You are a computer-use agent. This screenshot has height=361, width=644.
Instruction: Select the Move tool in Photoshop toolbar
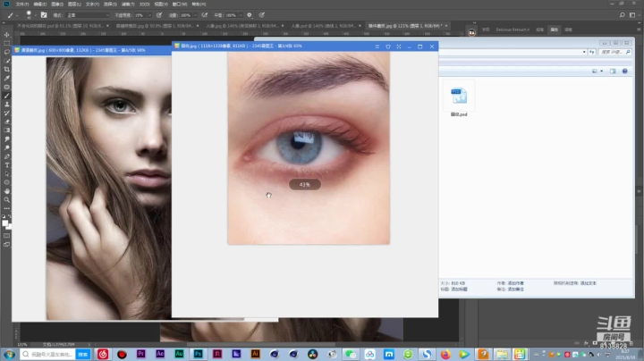pyautogui.click(x=7, y=35)
